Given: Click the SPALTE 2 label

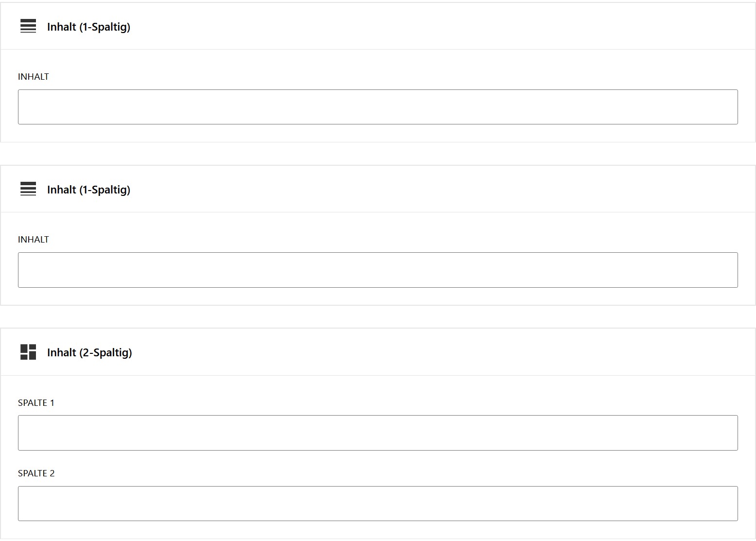Looking at the screenshot, I should tap(36, 473).
